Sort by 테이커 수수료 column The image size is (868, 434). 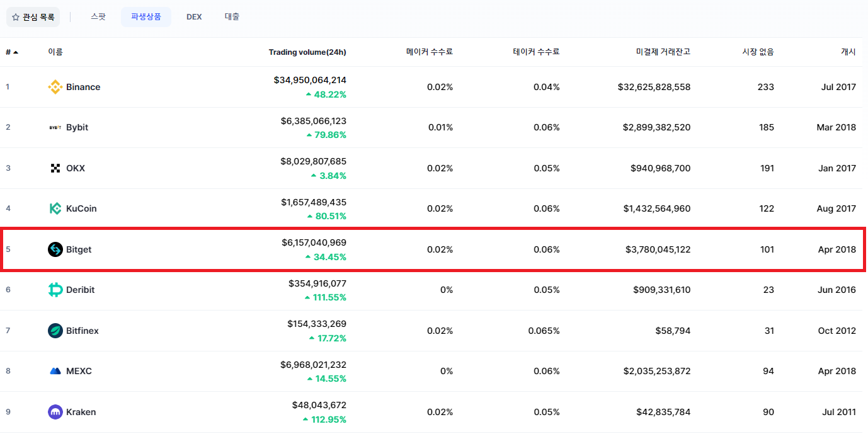pos(536,52)
